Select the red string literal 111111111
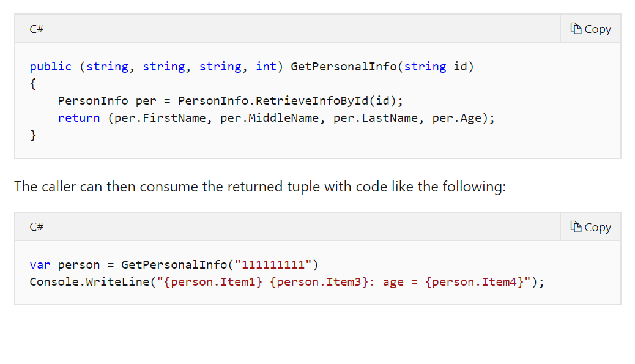The image size is (635, 364). 273,264
